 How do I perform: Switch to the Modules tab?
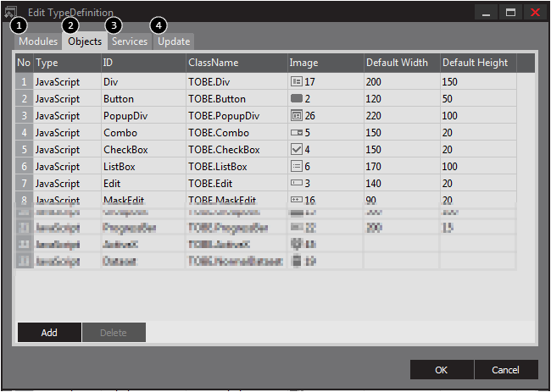(38, 41)
